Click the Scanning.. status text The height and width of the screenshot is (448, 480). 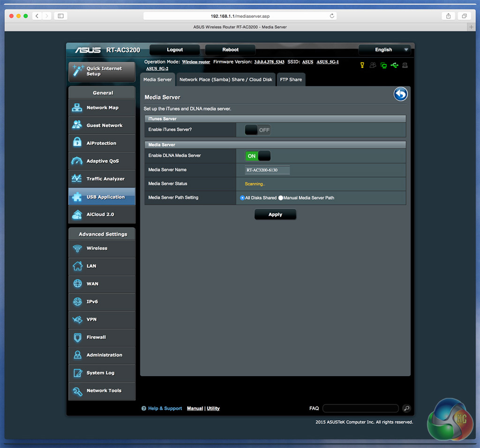coord(255,184)
